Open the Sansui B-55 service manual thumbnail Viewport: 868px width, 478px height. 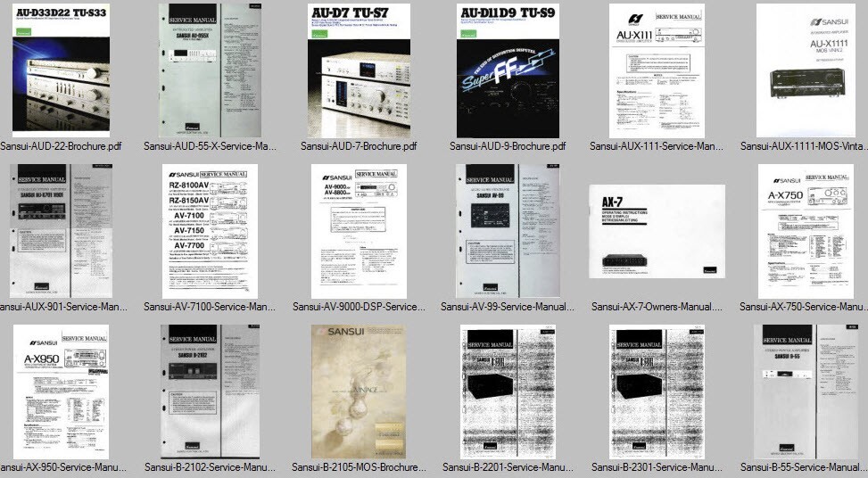click(806, 391)
